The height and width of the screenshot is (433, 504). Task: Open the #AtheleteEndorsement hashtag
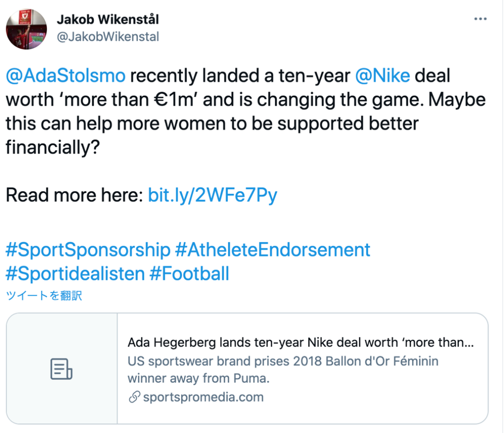[x=273, y=250]
